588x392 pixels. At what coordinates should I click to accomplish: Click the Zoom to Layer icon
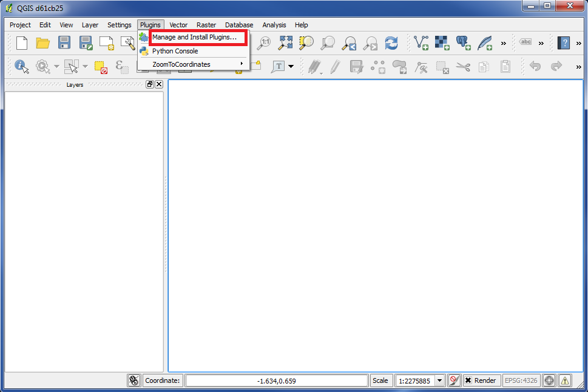(x=328, y=42)
